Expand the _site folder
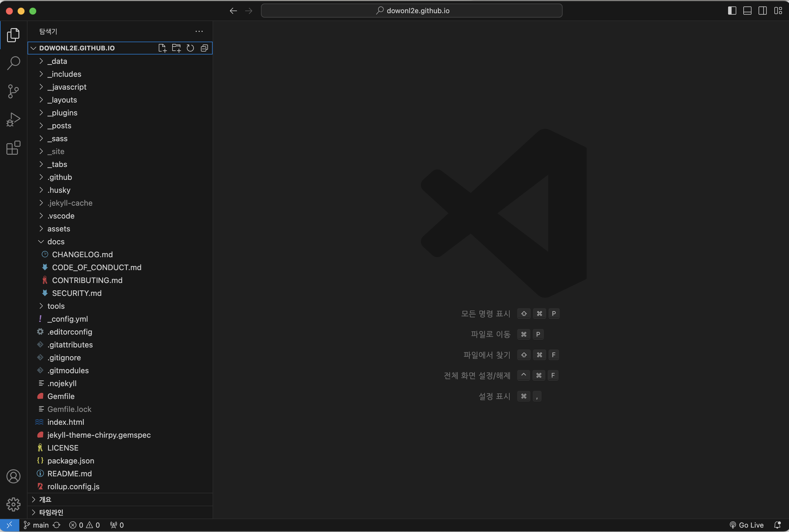Screen dimensions: 789x532 point(120,152)
